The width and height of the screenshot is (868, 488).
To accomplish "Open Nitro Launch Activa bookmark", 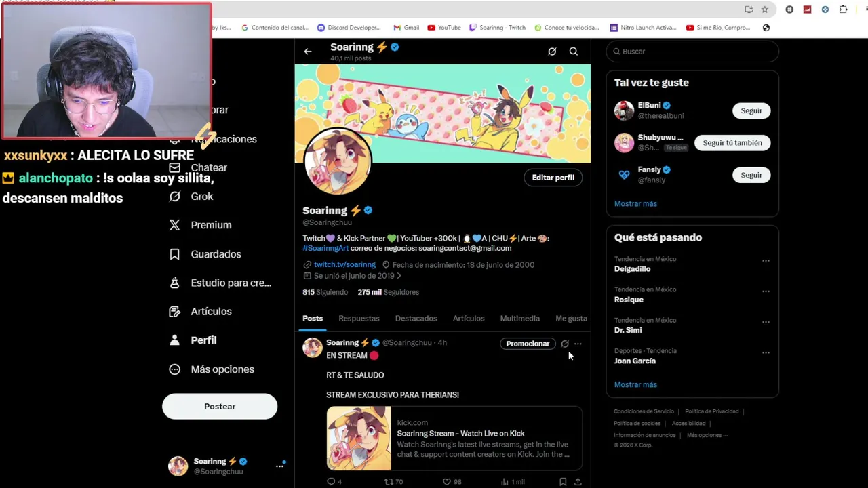I will point(643,28).
